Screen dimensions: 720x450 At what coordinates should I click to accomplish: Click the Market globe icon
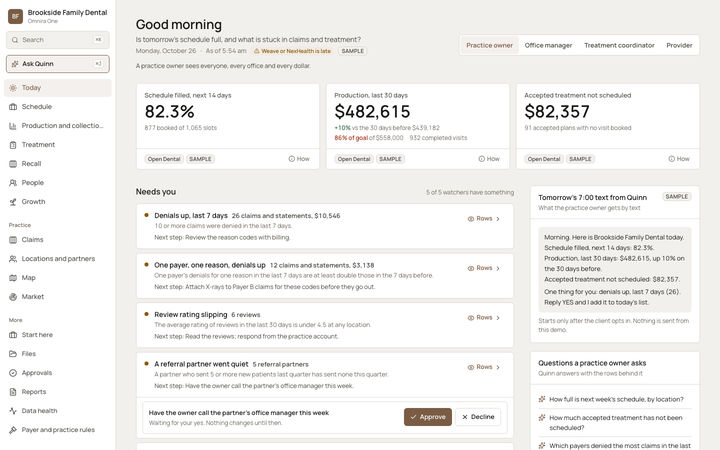(13, 297)
